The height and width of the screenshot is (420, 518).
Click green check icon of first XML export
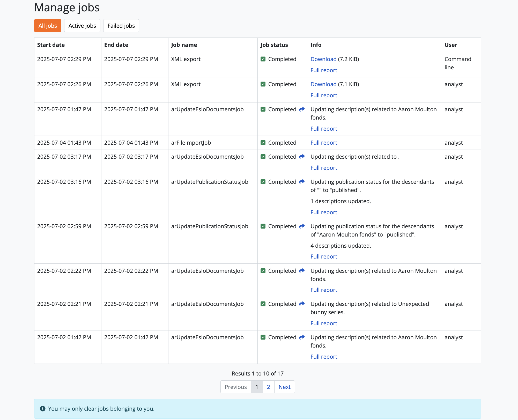coord(263,59)
